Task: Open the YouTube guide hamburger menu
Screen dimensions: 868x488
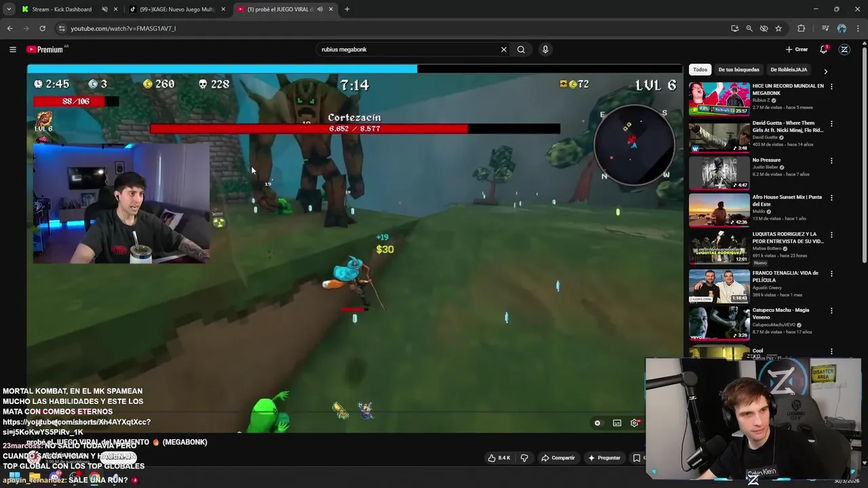Action: (x=12, y=49)
